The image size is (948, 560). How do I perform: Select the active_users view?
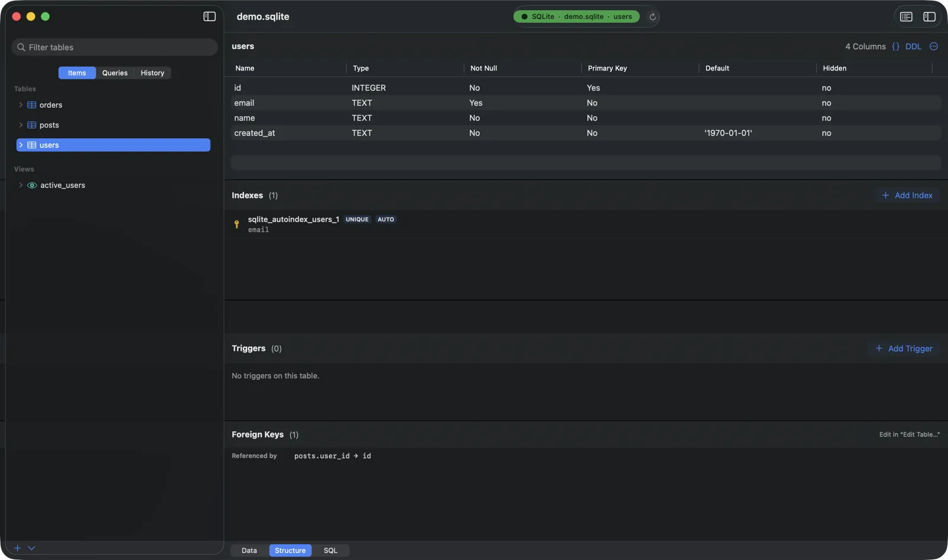pyautogui.click(x=113, y=185)
